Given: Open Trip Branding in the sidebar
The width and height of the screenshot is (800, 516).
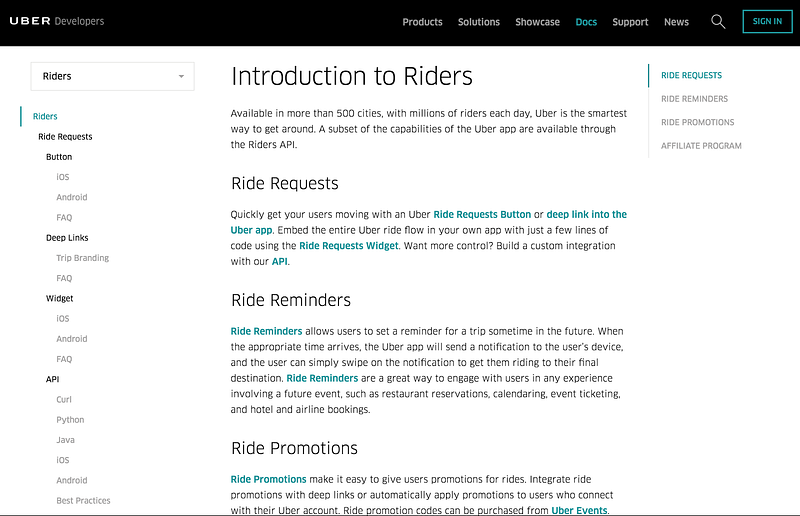Looking at the screenshot, I should click(83, 258).
